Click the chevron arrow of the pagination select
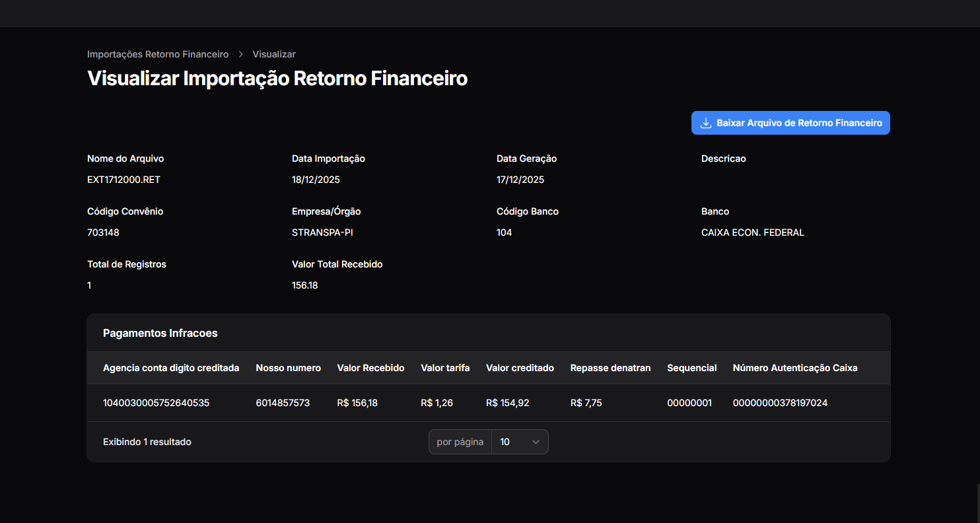 (536, 442)
